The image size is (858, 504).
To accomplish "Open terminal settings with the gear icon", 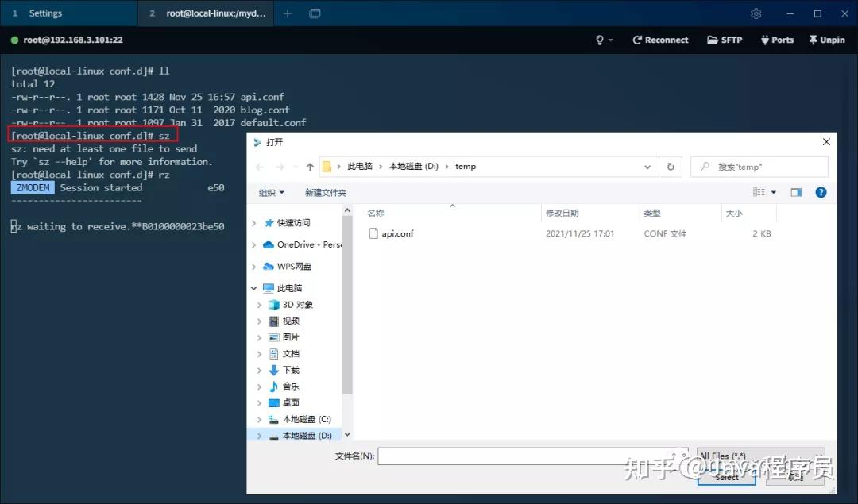I will click(756, 13).
